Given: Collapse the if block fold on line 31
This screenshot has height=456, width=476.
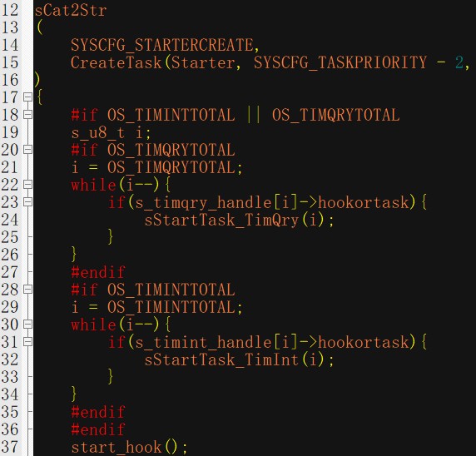Looking at the screenshot, I should tap(27, 342).
